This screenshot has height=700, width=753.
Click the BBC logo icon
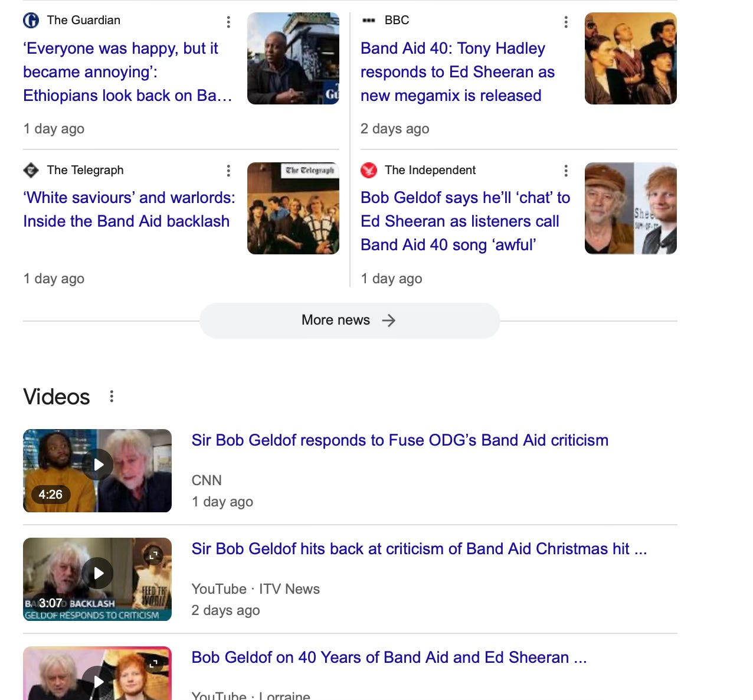369,20
